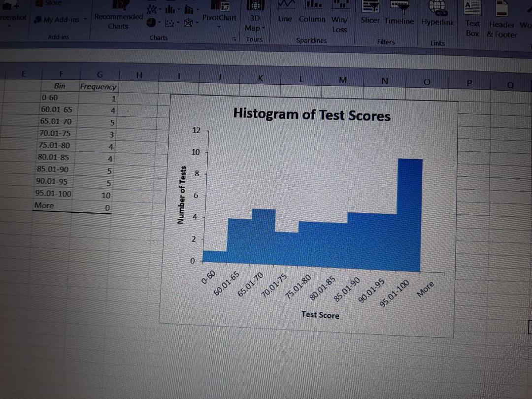532x399 pixels.
Task: Click the 80.01-85 label on horizontal axis
Action: click(x=322, y=288)
